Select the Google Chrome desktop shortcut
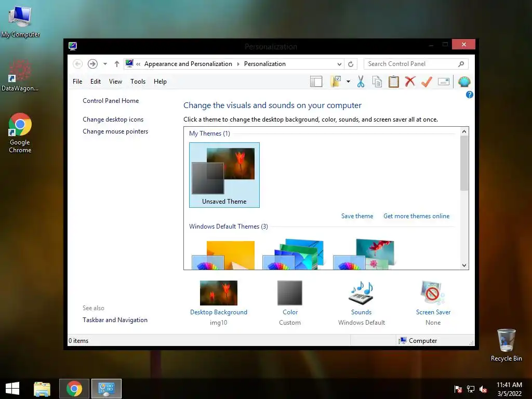The width and height of the screenshot is (532, 399). [x=20, y=133]
